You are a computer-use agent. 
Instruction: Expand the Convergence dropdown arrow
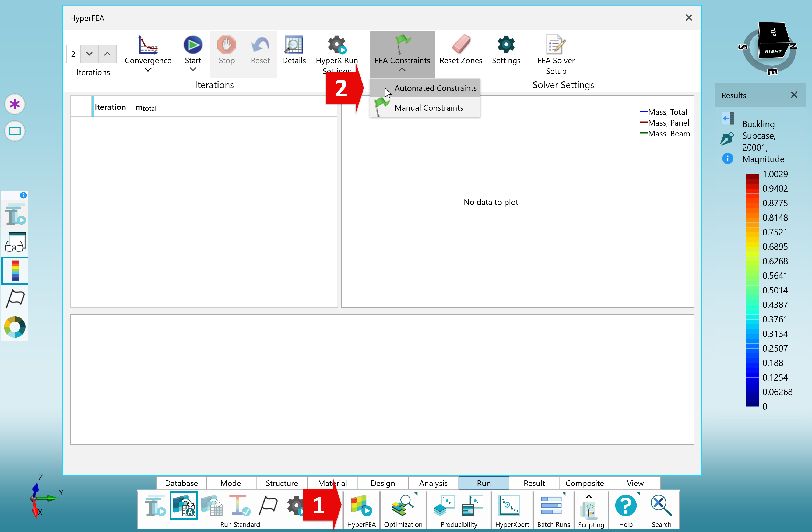pyautogui.click(x=148, y=70)
